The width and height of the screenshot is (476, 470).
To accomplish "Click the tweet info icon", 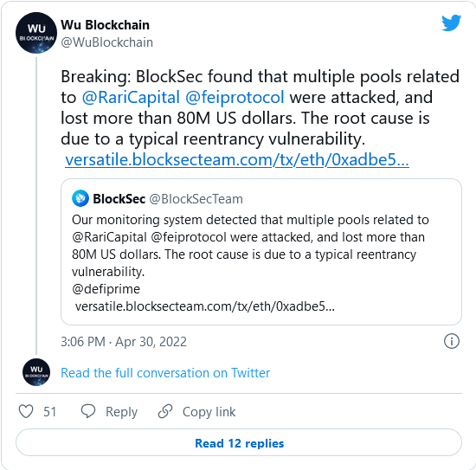I will click(452, 341).
